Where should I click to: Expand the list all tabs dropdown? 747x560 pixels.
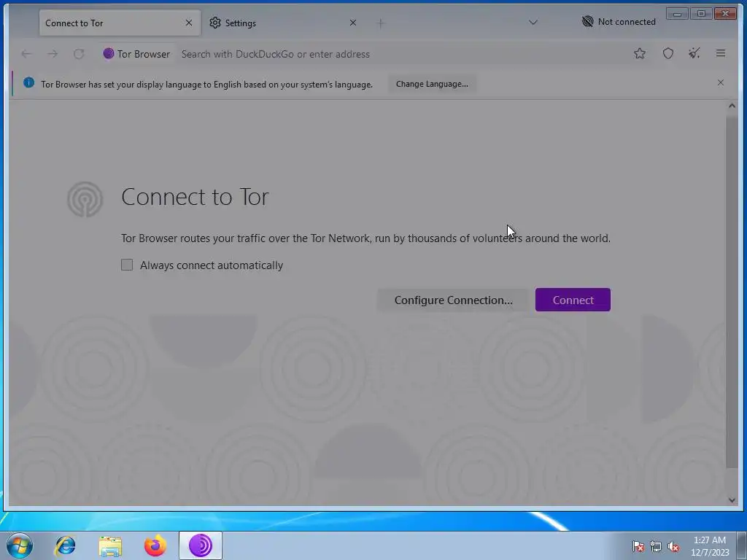point(533,23)
